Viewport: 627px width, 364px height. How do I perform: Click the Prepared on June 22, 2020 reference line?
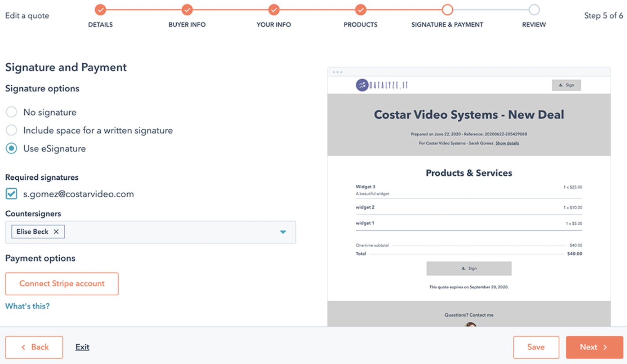469,134
